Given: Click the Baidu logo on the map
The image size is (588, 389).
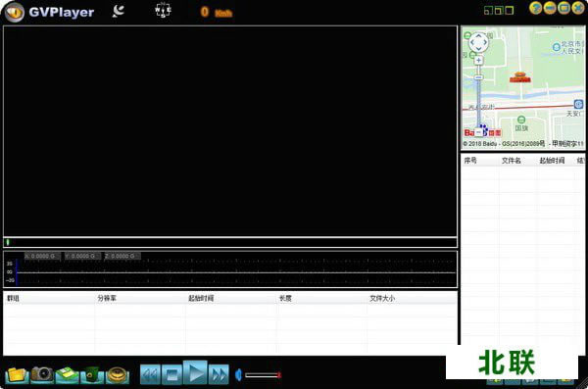Looking at the screenshot, I should click(x=482, y=132).
